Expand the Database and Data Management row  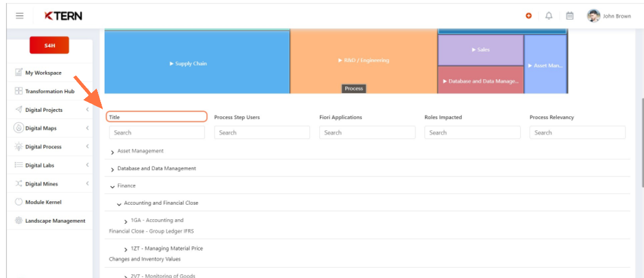click(x=112, y=170)
